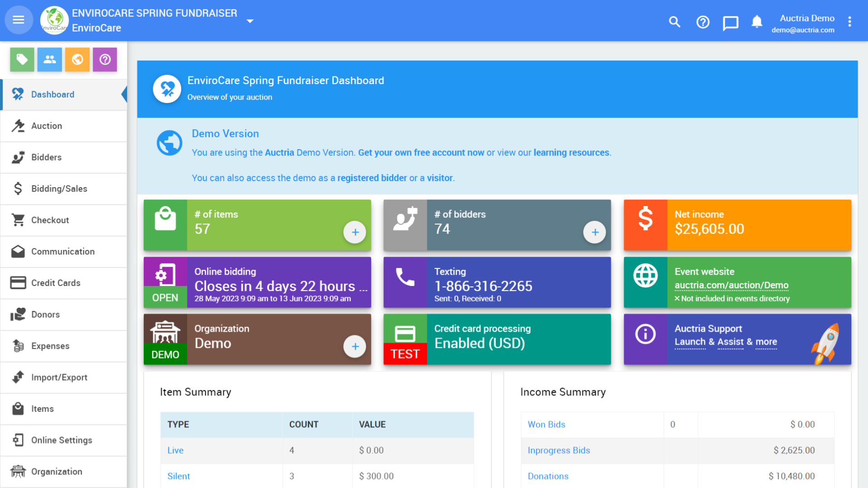Click the blue people shortcut icon
The height and width of the screenshot is (488, 868).
coord(50,59)
